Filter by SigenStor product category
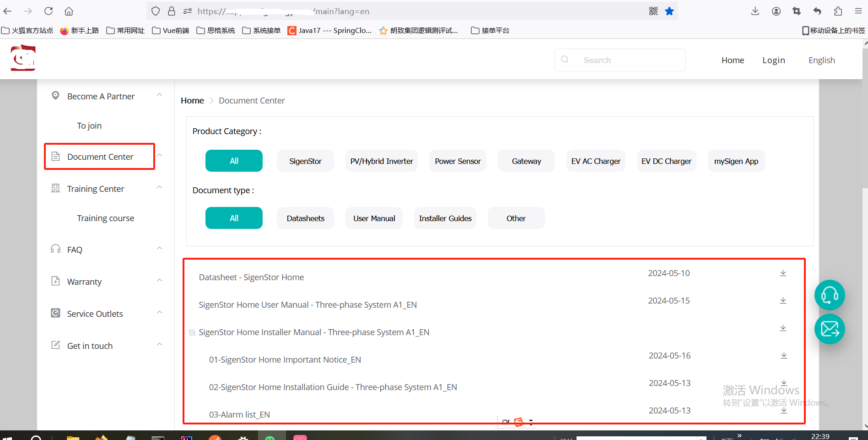Viewport: 868px width, 440px height. tap(305, 161)
